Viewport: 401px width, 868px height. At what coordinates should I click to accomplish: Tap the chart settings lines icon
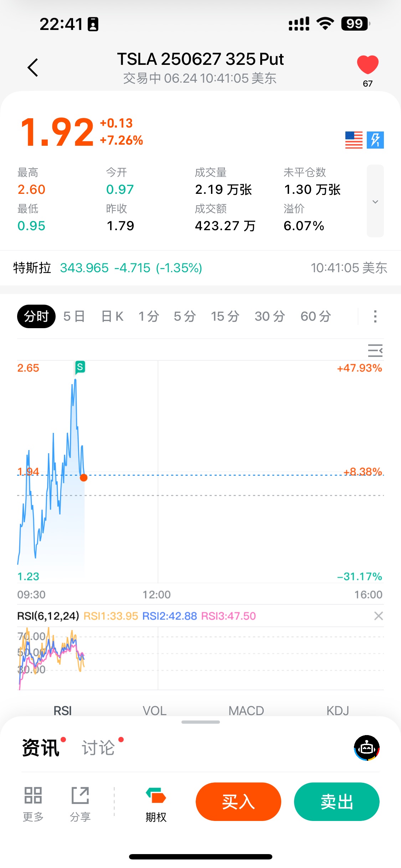click(375, 351)
